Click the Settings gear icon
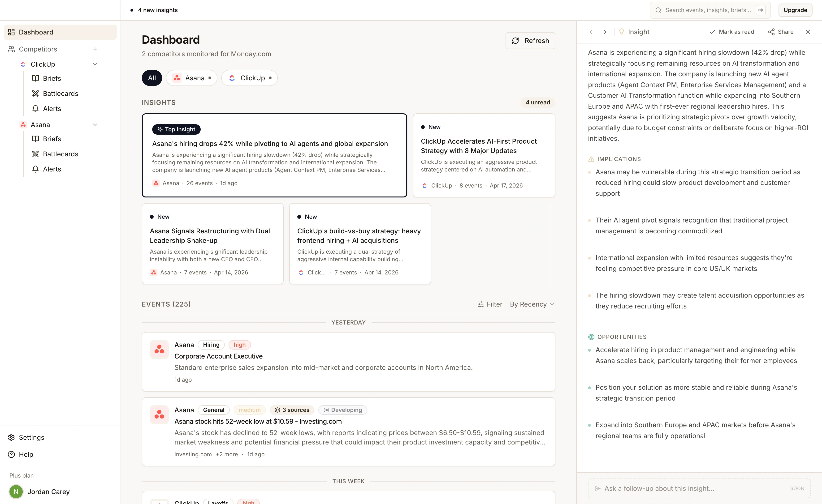 [x=11, y=437]
